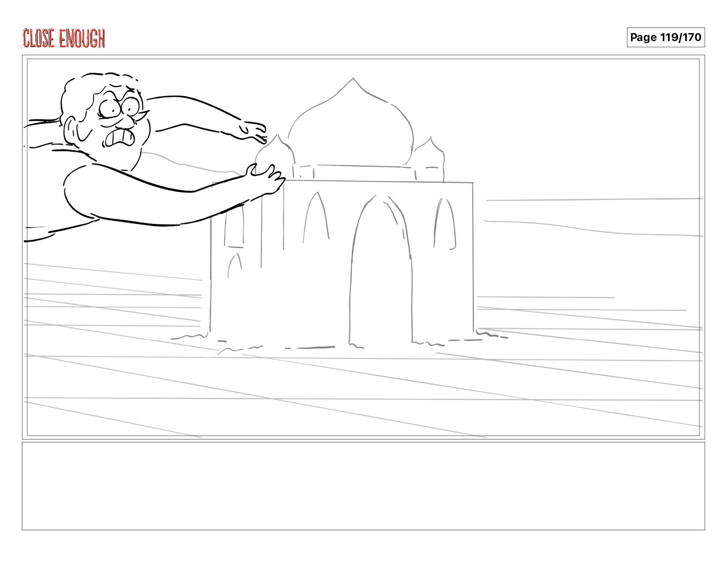Viewport: 728px width, 563px height.
Task: Click the storyboard panel drawing
Action: (363, 247)
